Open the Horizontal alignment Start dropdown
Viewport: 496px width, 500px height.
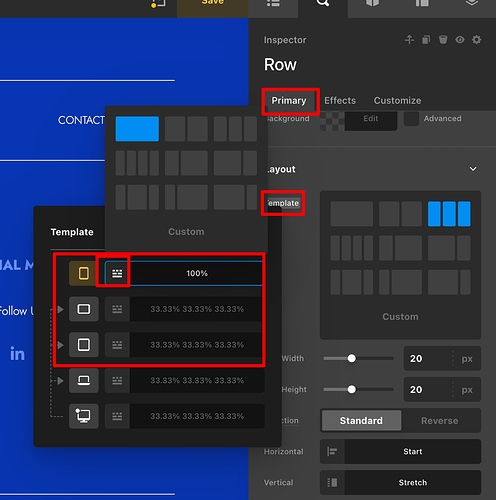pyautogui.click(x=400, y=451)
